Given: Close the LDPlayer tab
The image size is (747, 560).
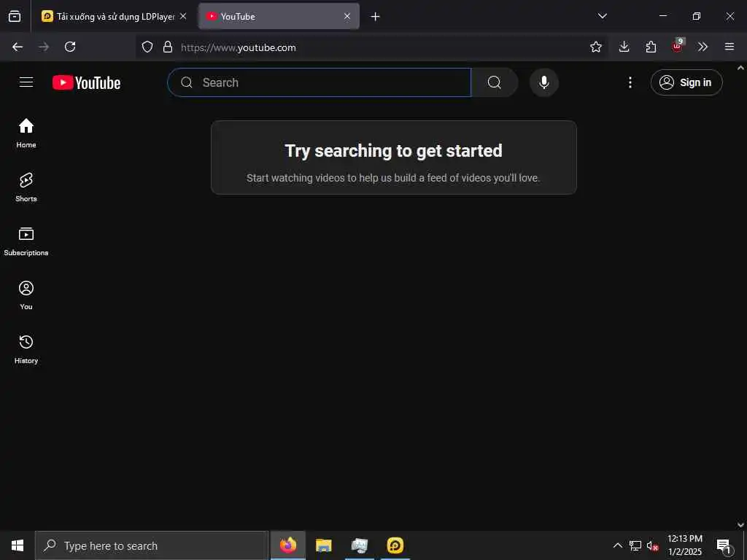Looking at the screenshot, I should pyautogui.click(x=183, y=16).
